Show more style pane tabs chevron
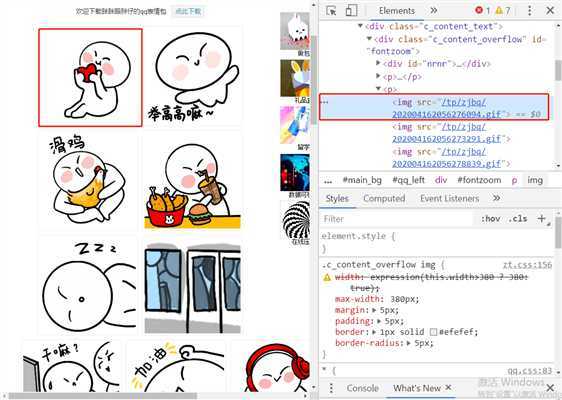Image resolution: width=562 pixels, height=400 pixels. 496,198
